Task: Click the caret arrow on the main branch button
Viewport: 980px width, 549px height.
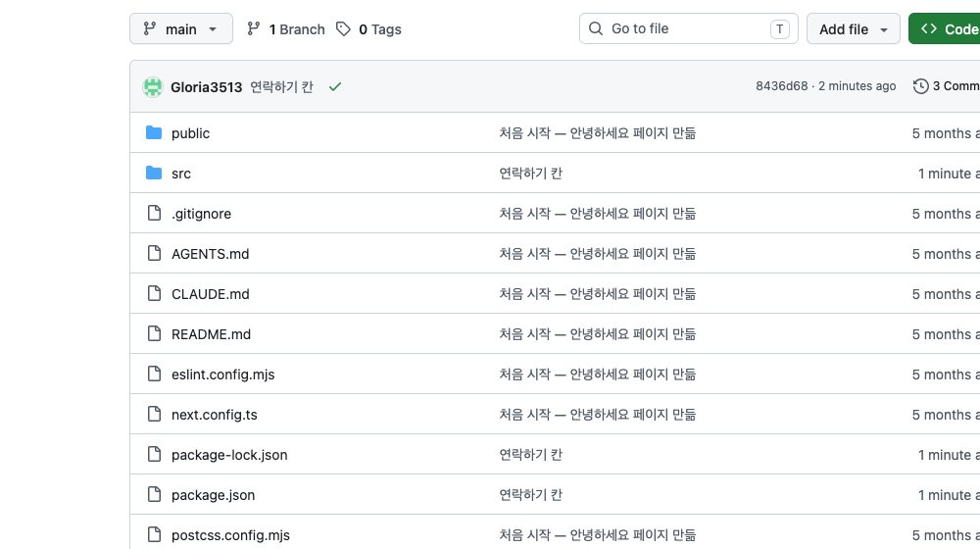Action: (213, 29)
